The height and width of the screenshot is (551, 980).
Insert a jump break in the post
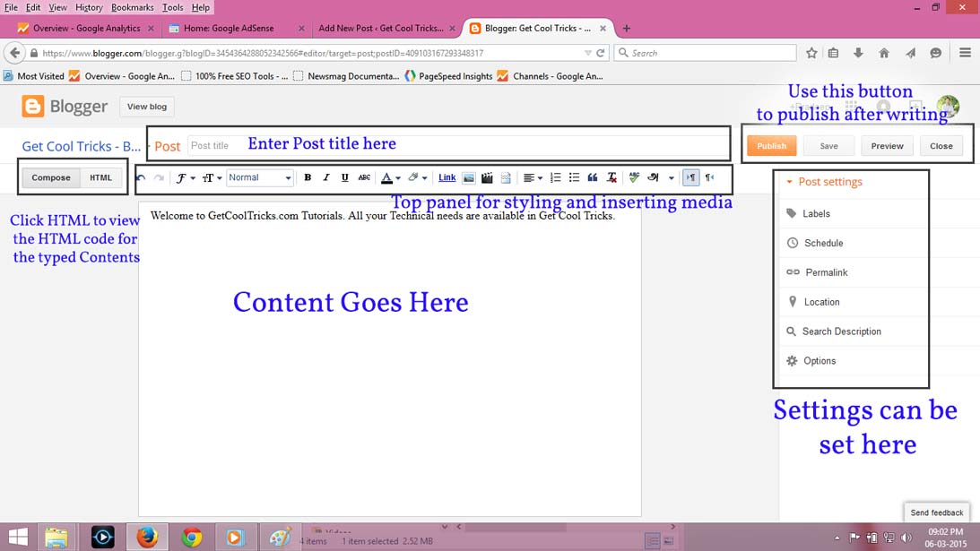click(x=506, y=177)
